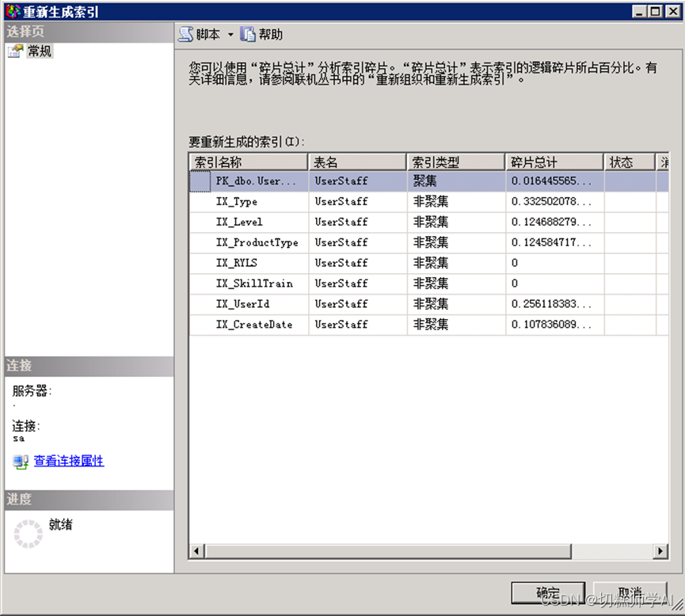Sort by 索引名称 column header
The height and width of the screenshot is (616, 685).
[x=249, y=162]
